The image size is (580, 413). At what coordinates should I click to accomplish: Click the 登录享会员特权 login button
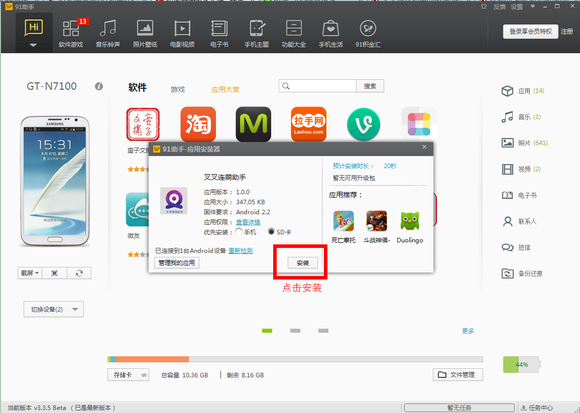(x=530, y=31)
